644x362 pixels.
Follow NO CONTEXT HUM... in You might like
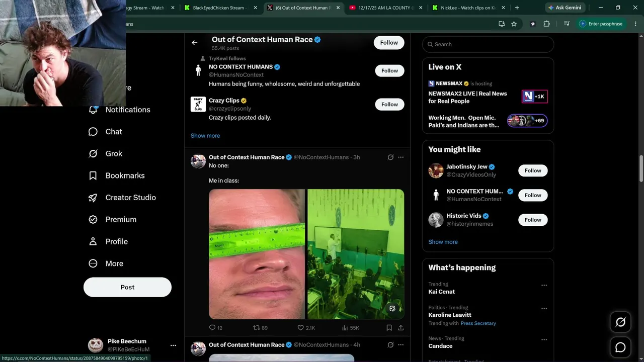(533, 195)
